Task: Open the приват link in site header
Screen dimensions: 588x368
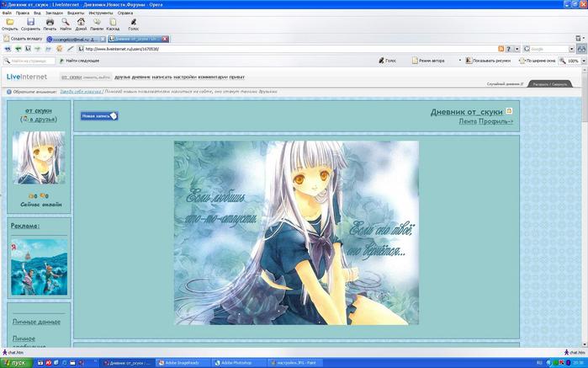Action: pyautogui.click(x=237, y=77)
